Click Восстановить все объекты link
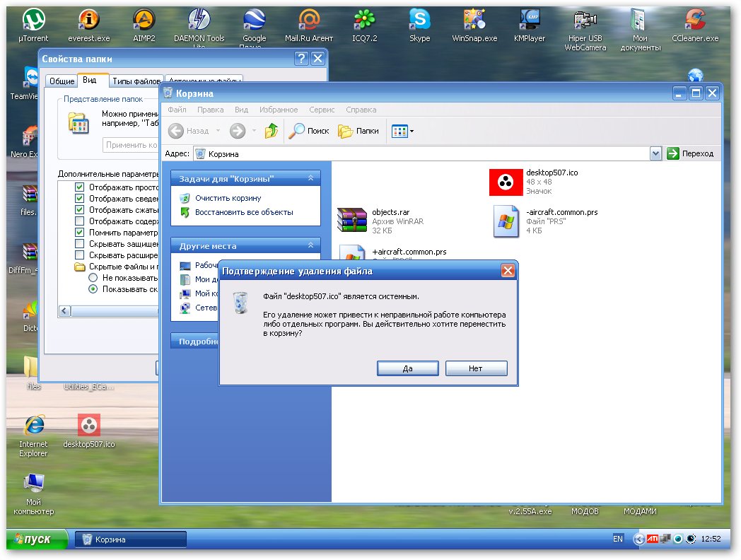The height and width of the screenshot is (560, 741). click(245, 212)
